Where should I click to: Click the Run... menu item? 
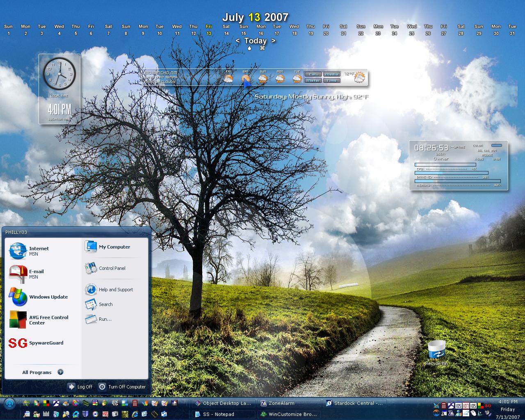pos(98,319)
